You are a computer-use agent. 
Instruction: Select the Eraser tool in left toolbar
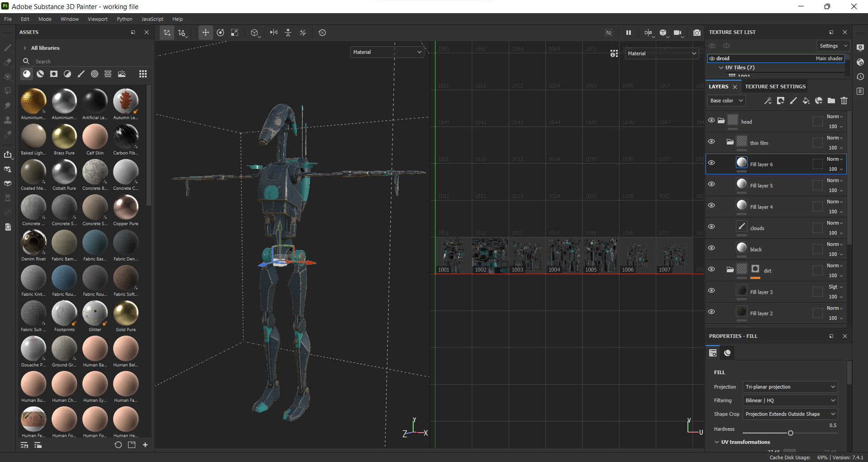coord(8,62)
